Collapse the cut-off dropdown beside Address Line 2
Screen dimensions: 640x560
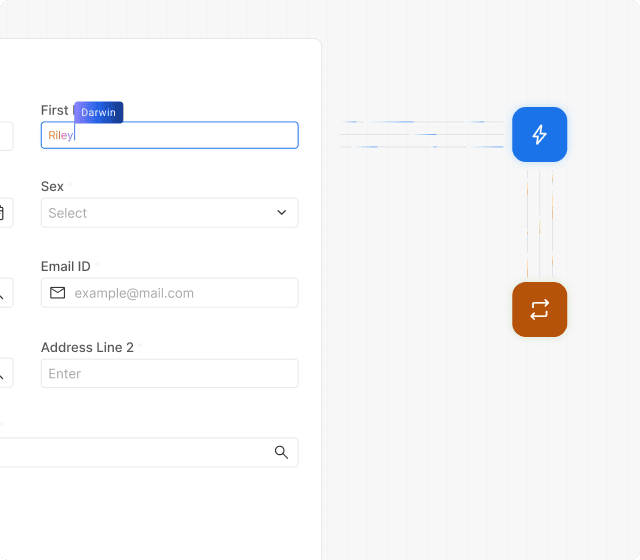(3, 374)
